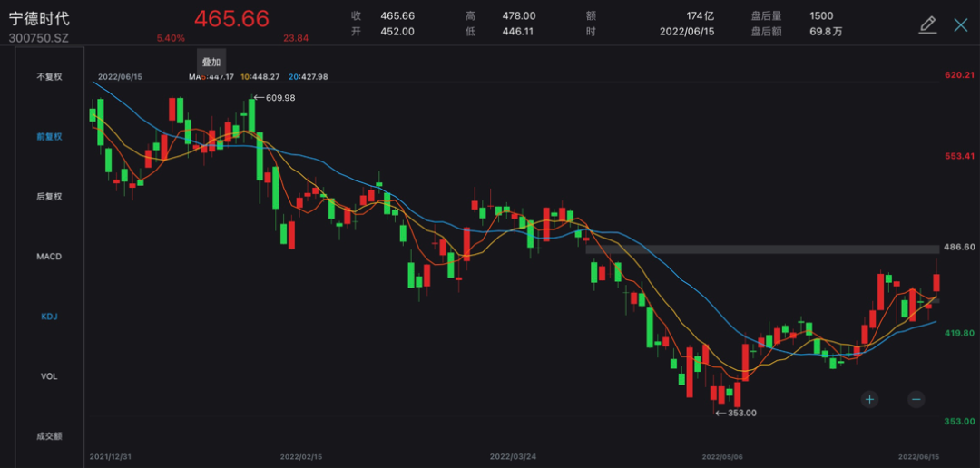The image size is (980, 468).
Task: Click the low price value 446.11
Action: tap(517, 32)
